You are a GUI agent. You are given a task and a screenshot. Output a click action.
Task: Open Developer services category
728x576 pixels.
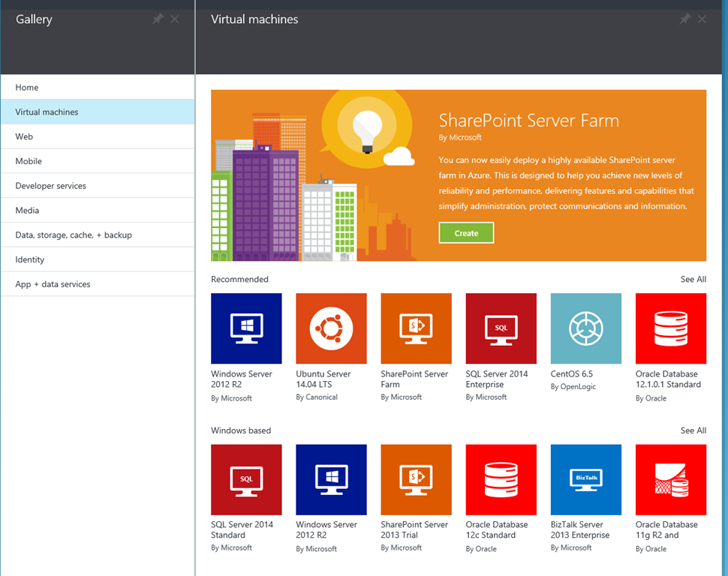(x=50, y=186)
